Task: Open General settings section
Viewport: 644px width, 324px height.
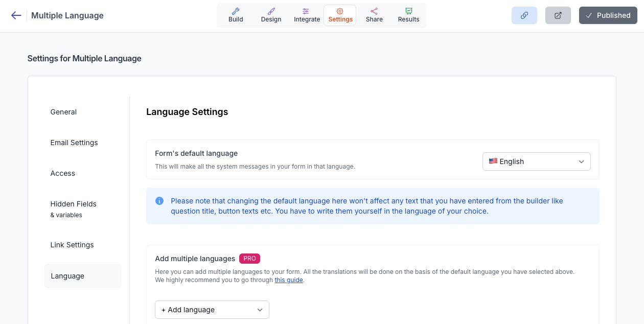Action: pyautogui.click(x=63, y=112)
